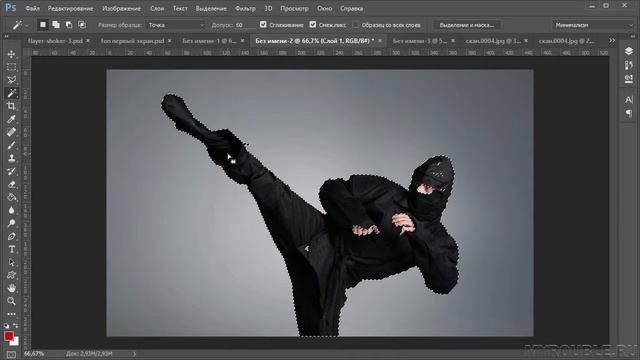Select the Eraser tool
The width and height of the screenshot is (640, 360).
11,184
